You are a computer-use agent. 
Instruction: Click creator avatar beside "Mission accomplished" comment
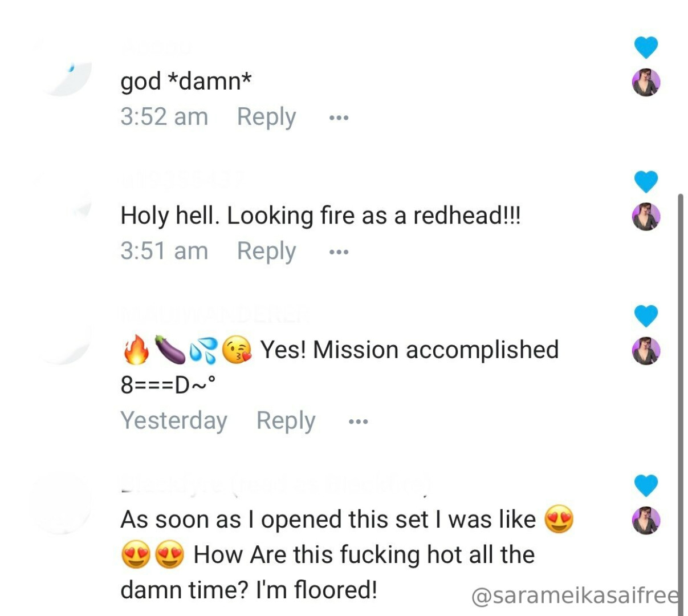[x=646, y=350]
